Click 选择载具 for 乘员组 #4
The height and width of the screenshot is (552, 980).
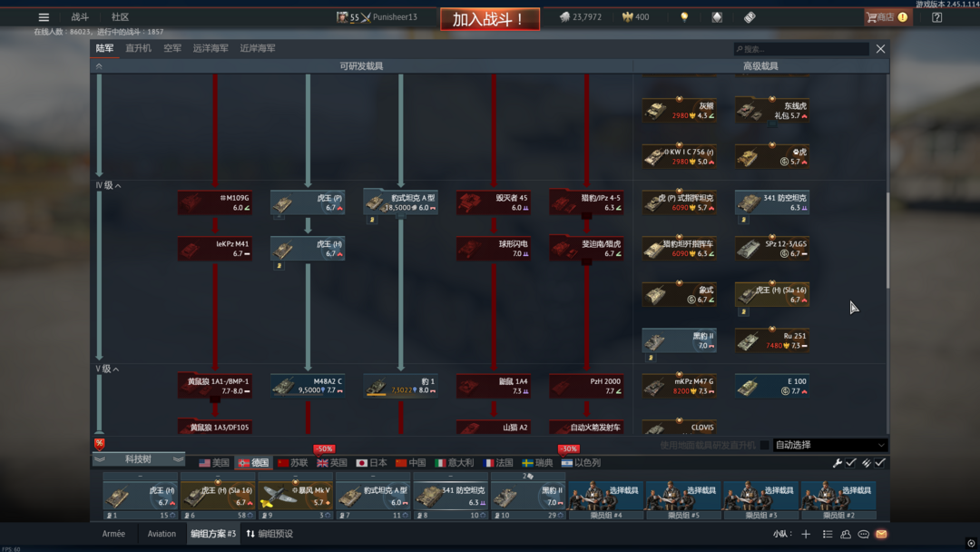(605, 497)
